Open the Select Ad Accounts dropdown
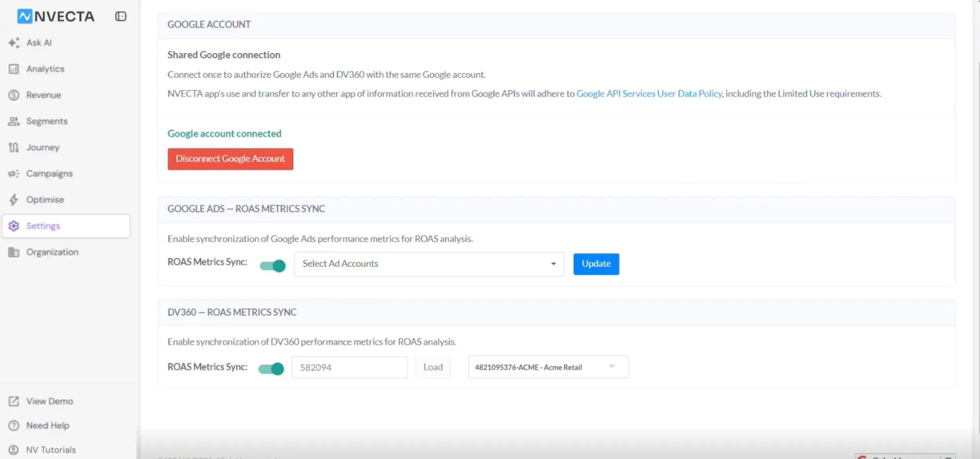The image size is (980, 459). [x=429, y=264]
